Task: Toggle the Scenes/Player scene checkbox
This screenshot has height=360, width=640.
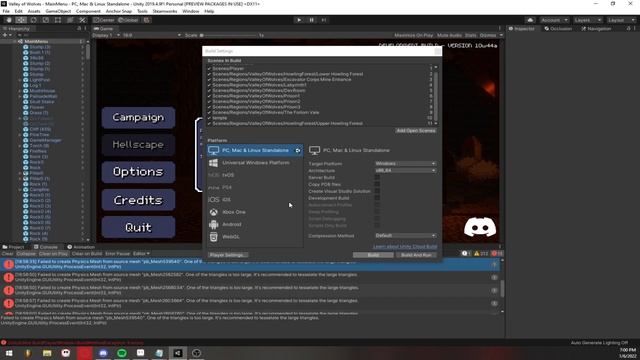Action: point(209,69)
